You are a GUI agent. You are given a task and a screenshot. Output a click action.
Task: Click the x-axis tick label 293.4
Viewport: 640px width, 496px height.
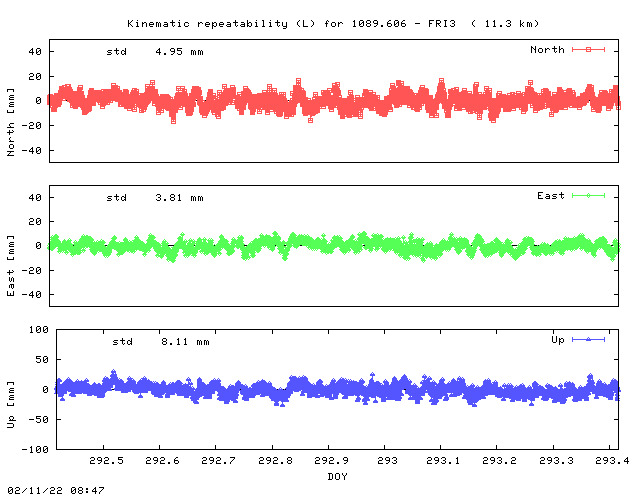pos(612,460)
